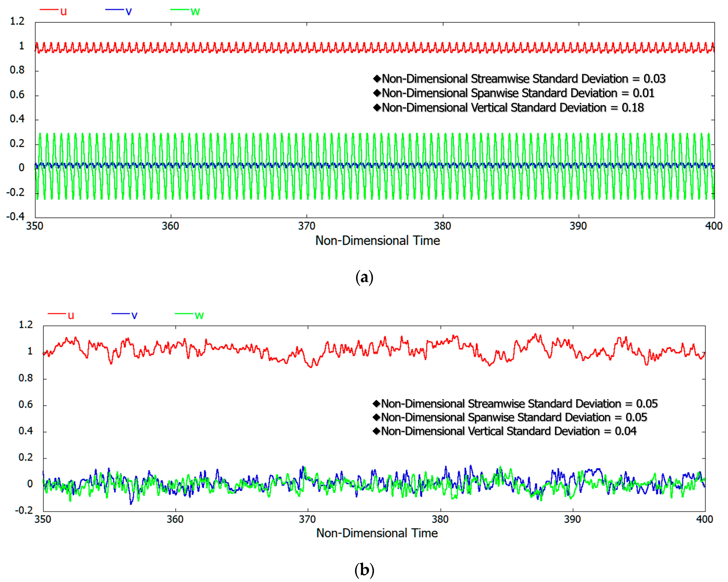Click Streamwise Standard Deviation = 0.05 annotation
The image size is (728, 582).
tap(515, 404)
